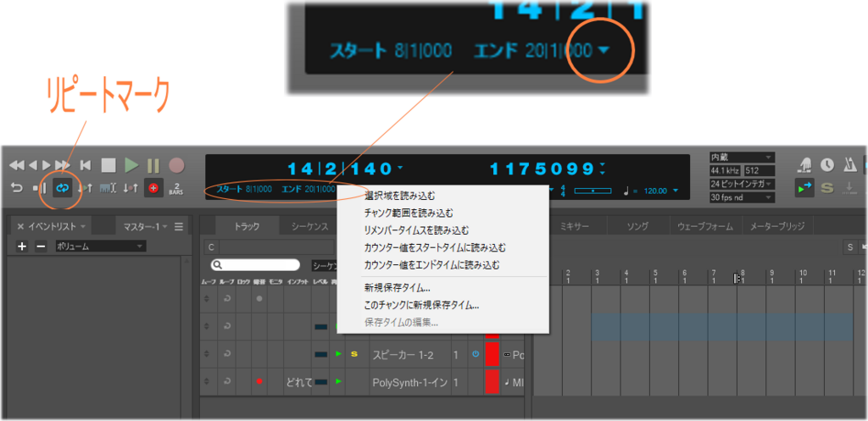Click the link selection ruler icon
Viewport: 868px width, 421px height.
pos(108,188)
